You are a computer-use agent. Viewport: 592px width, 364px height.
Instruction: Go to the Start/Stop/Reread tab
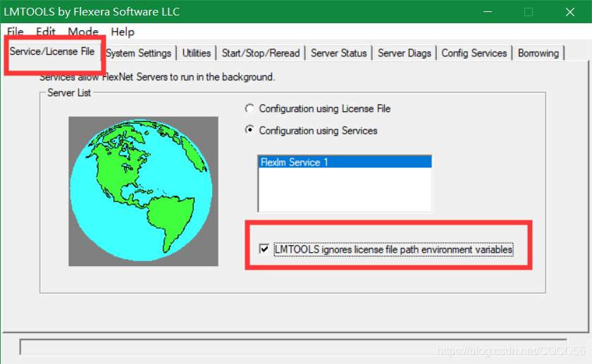261,53
